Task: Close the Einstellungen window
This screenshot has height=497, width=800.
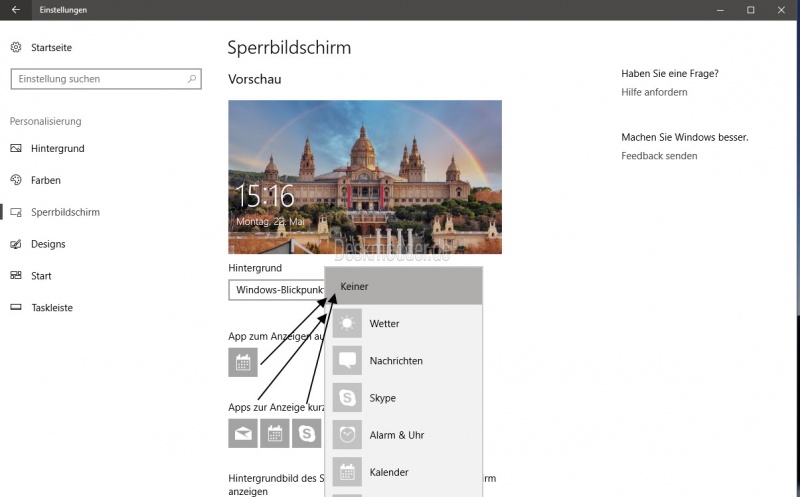Action: pos(781,10)
